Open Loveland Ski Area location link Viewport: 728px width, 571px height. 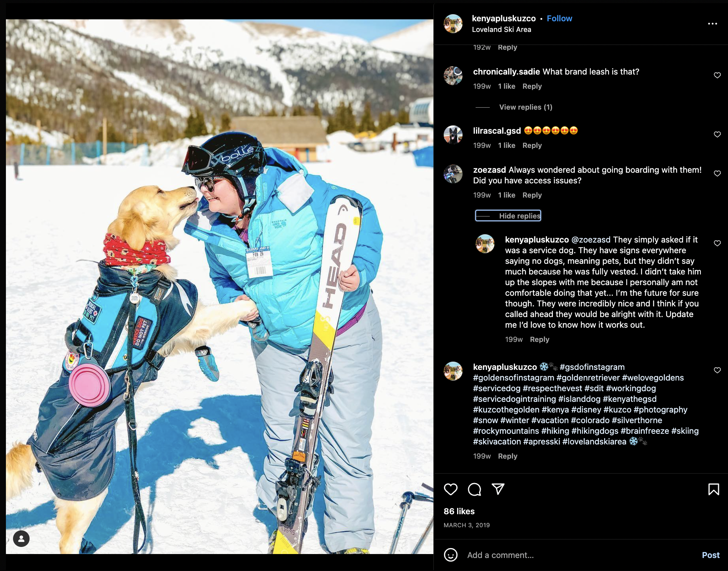(501, 30)
